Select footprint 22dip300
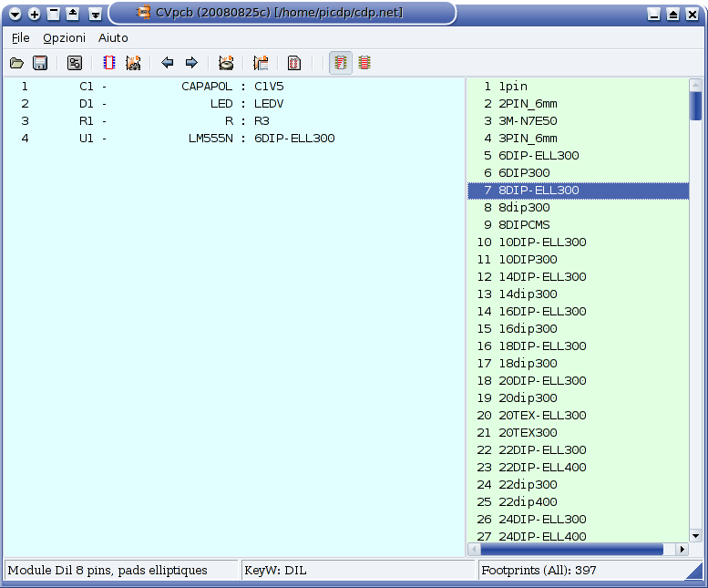The width and height of the screenshot is (708, 588). (x=578, y=485)
